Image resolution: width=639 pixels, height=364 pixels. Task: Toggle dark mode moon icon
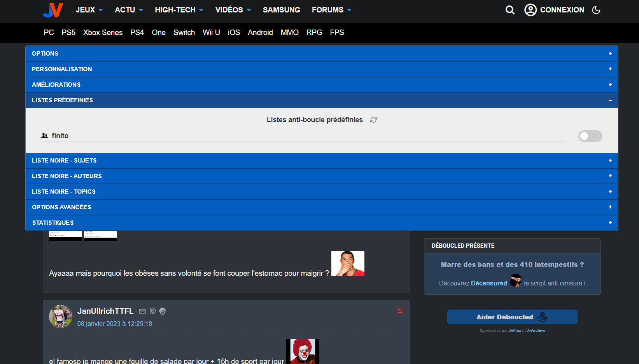tap(596, 10)
